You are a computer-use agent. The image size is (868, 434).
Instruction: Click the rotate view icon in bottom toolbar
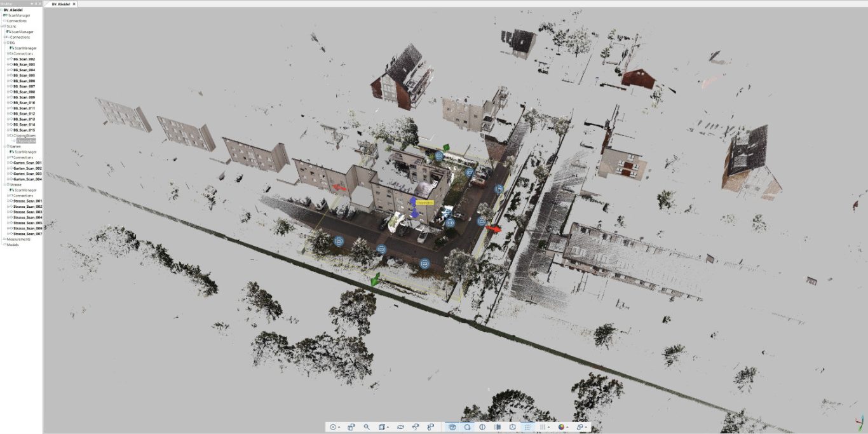coord(400,428)
